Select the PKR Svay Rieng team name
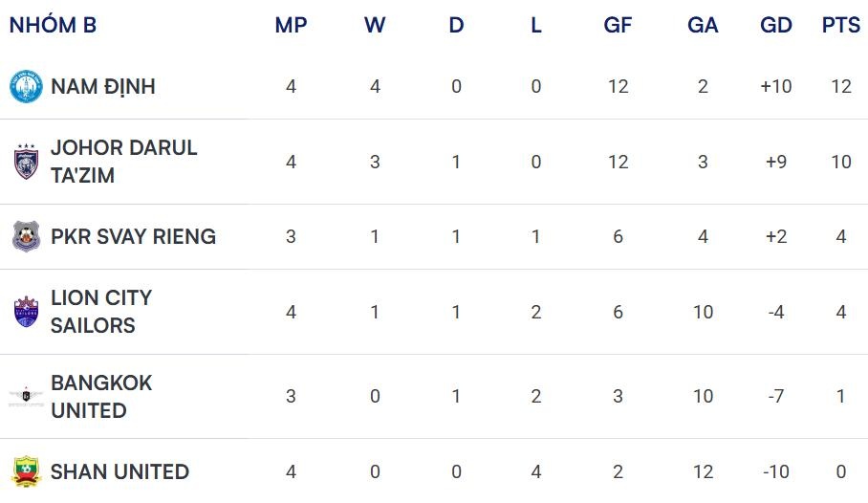Screen dimensions: 868x503 133,236
